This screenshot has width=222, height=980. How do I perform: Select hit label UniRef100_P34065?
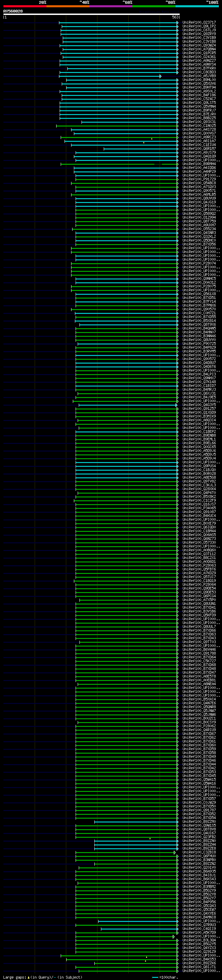(199, 508)
